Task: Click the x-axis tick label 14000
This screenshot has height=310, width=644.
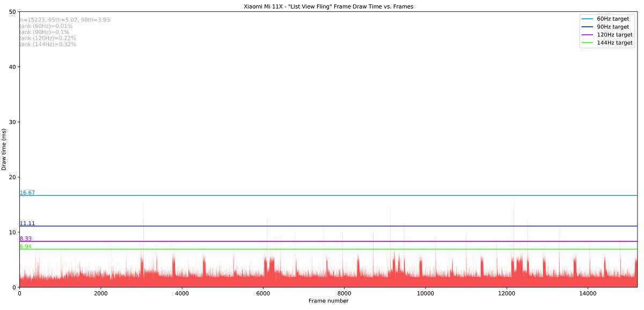Action: [x=588, y=293]
